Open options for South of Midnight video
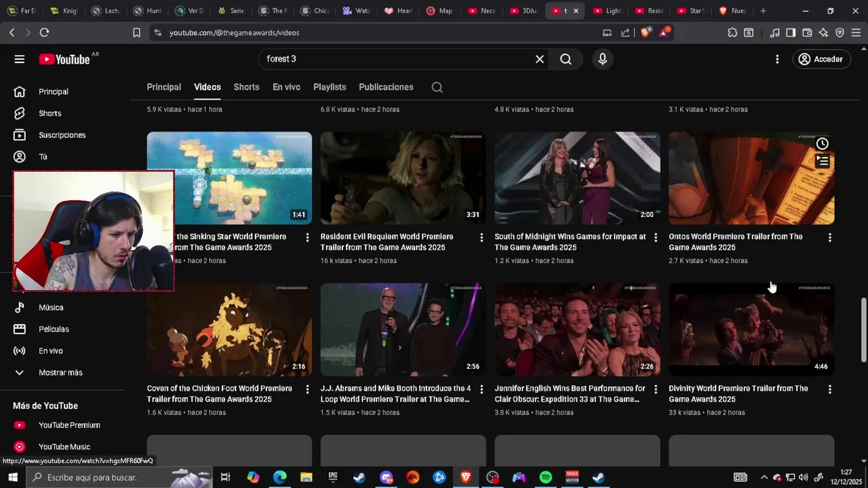 click(655, 237)
